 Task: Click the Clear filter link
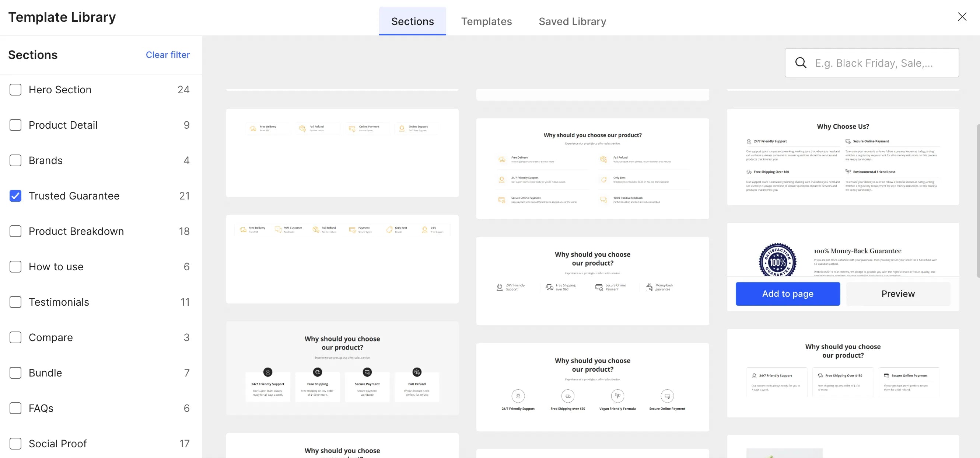167,55
